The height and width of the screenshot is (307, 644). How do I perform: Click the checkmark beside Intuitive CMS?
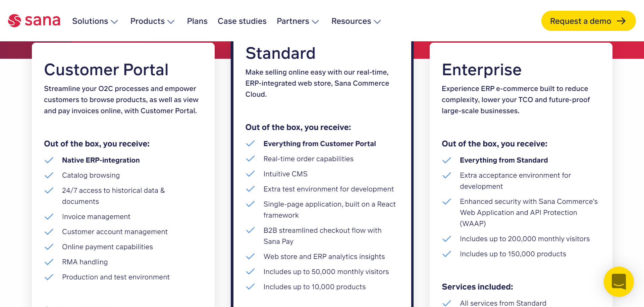click(250, 174)
